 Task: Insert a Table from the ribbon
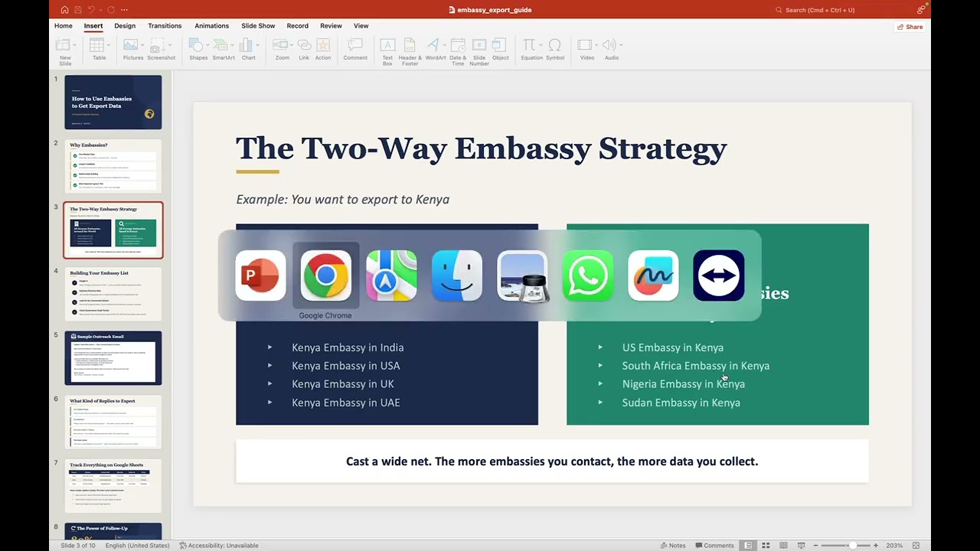coord(98,50)
